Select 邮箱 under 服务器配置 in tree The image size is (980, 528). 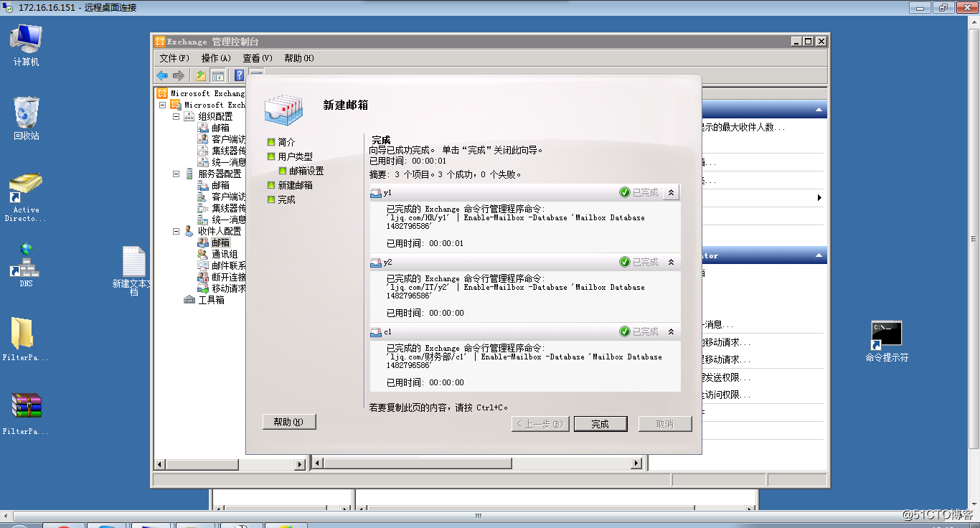click(220, 185)
